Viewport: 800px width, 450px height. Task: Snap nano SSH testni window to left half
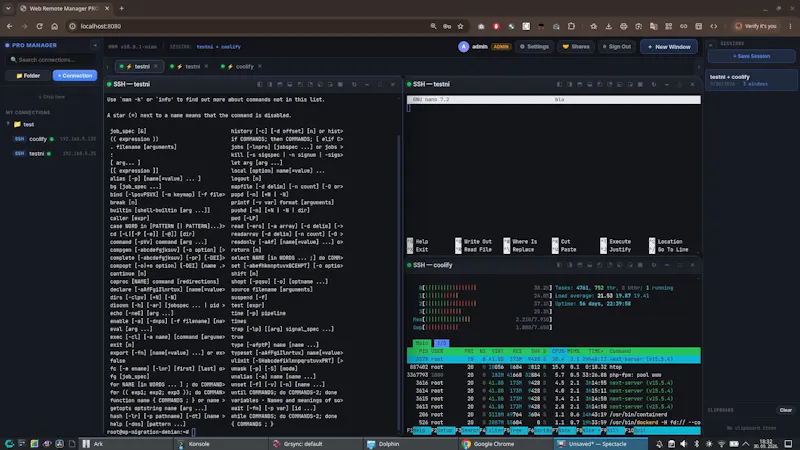[x=559, y=84]
